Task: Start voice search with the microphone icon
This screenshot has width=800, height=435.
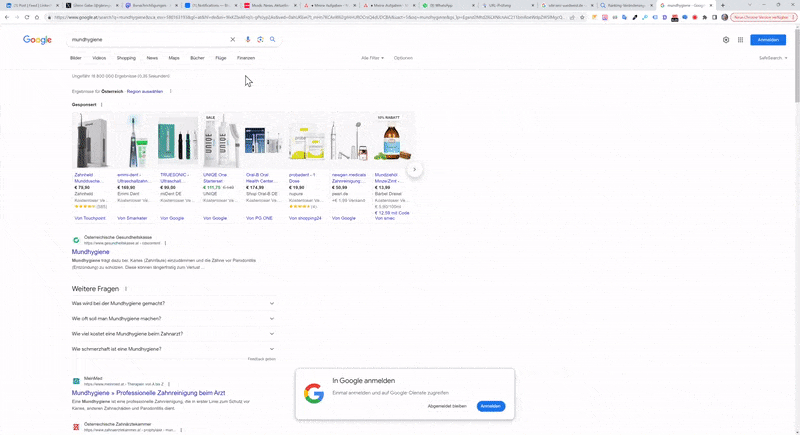Action: coord(247,39)
